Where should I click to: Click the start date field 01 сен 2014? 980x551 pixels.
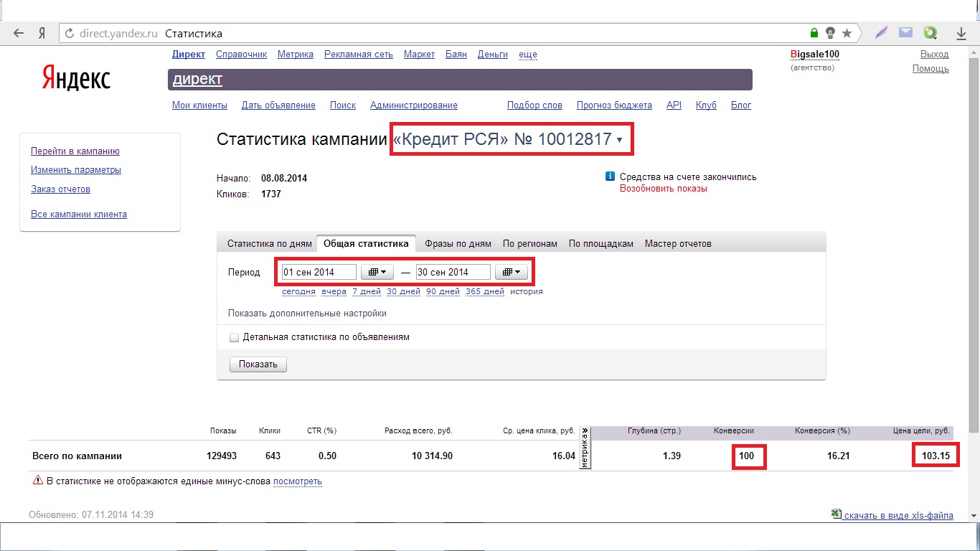[x=319, y=272]
